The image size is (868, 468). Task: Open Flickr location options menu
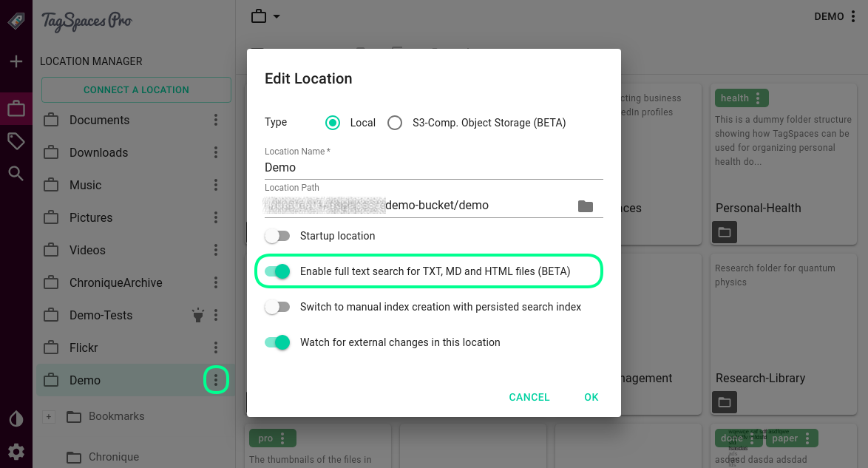(216, 347)
